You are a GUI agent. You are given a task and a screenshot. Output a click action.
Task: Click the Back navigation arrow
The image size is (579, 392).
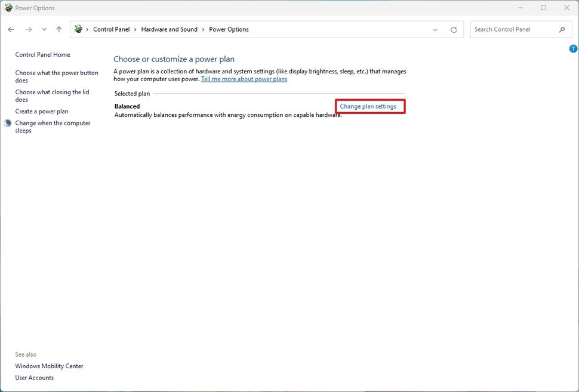pyautogui.click(x=11, y=29)
